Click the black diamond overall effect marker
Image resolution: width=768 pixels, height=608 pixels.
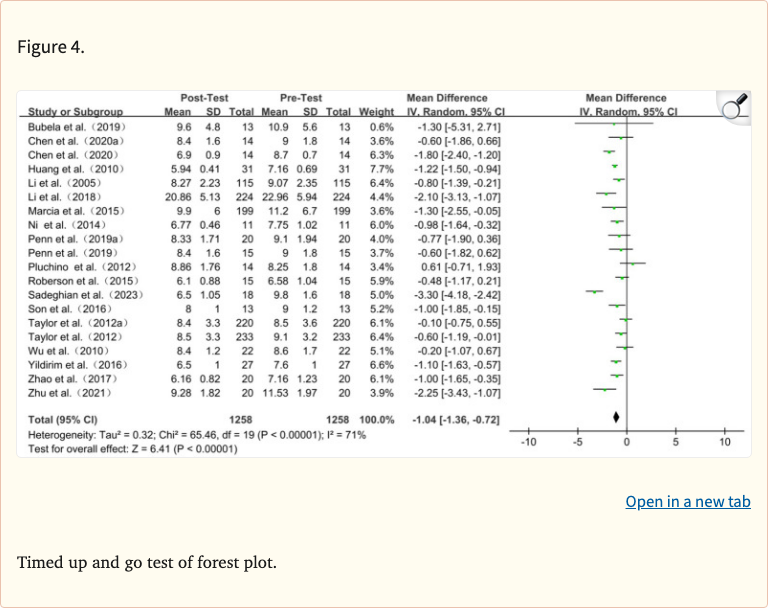616,417
